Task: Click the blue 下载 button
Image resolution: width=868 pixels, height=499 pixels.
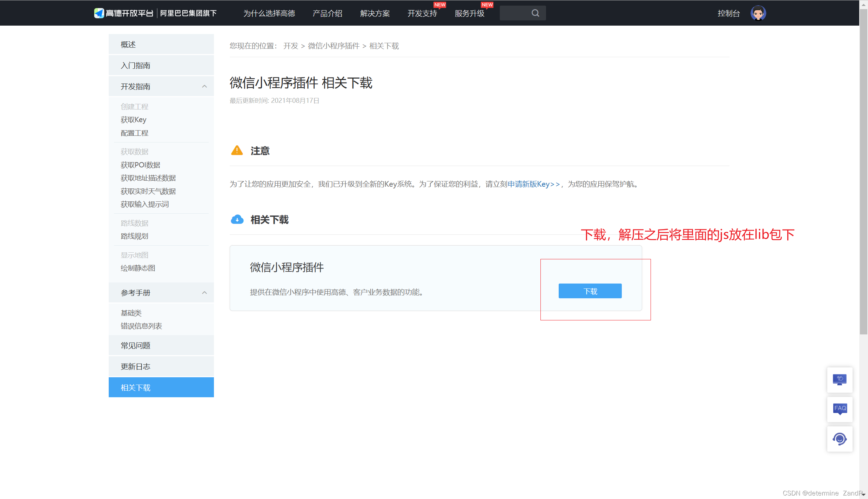Action: tap(590, 291)
